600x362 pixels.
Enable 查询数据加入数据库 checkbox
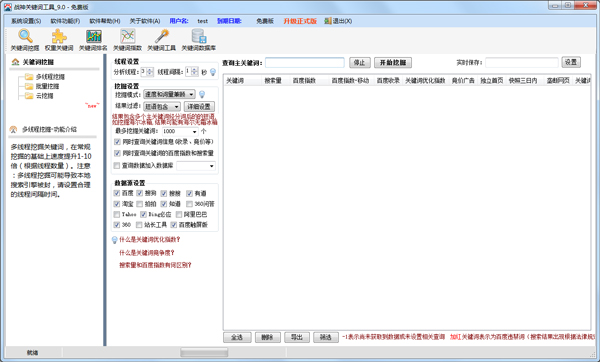click(x=117, y=166)
